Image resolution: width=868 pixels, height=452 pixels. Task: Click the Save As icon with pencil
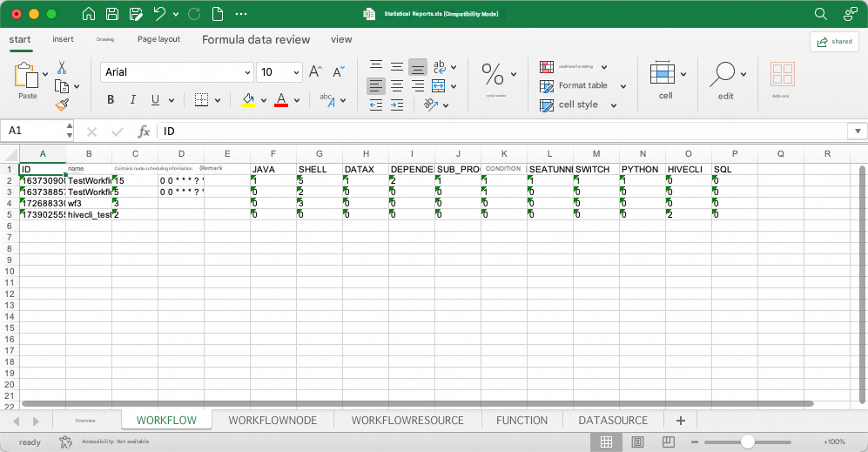click(136, 14)
